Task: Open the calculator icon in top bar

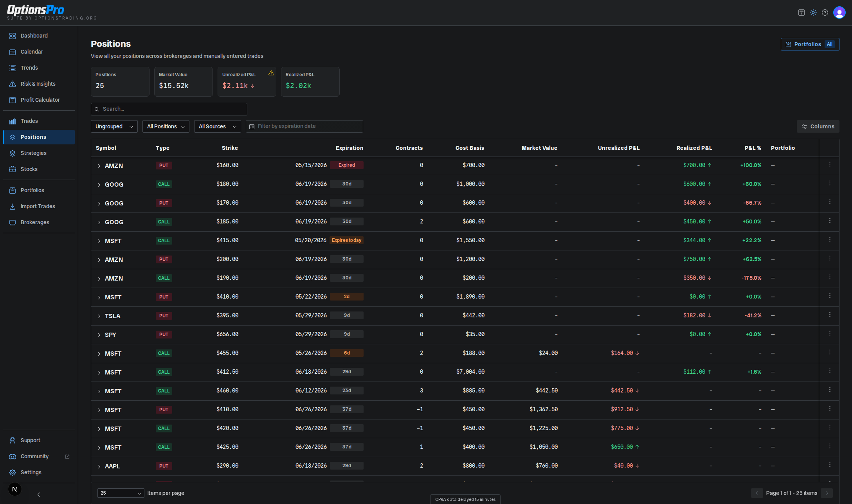Action: (x=801, y=13)
